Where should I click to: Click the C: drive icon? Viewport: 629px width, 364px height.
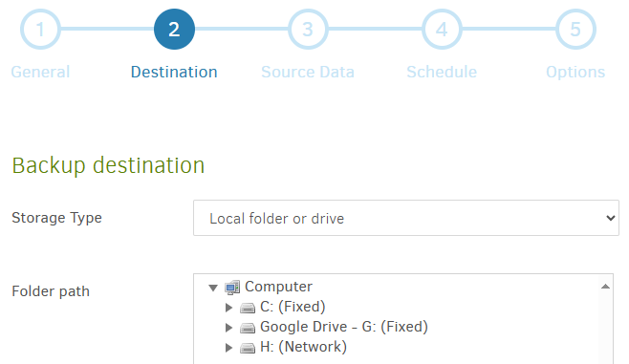pyautogui.click(x=248, y=308)
